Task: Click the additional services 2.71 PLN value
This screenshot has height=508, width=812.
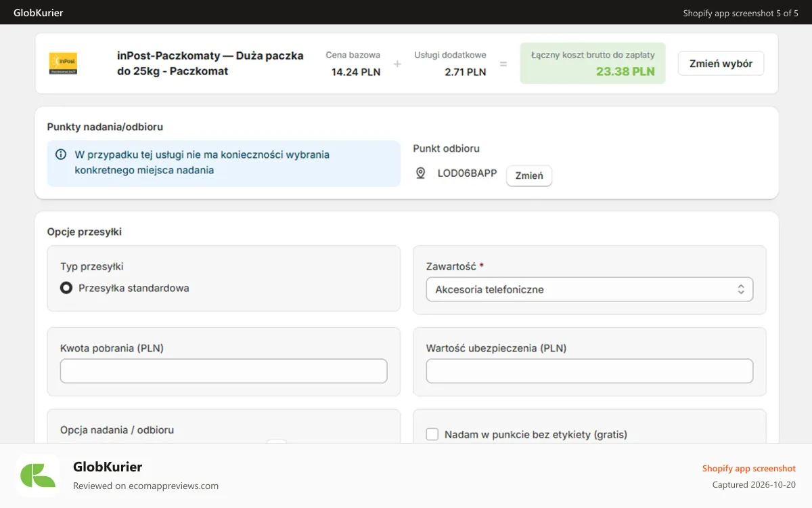Action: [466, 72]
